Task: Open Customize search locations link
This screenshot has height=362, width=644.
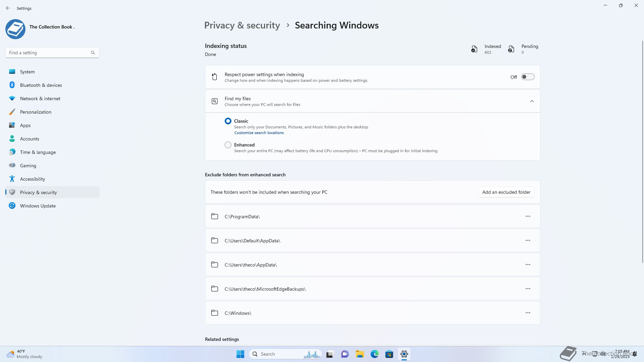Action: [x=259, y=133]
